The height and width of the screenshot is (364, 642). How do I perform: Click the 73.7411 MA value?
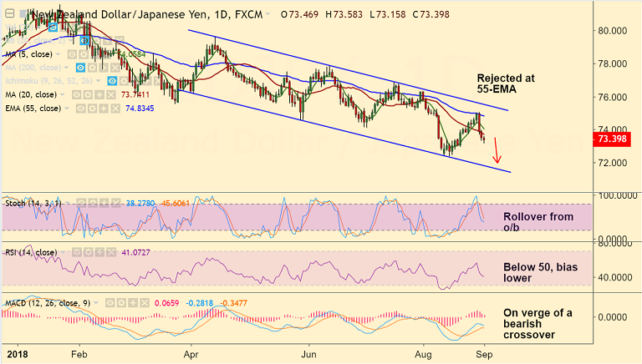135,95
